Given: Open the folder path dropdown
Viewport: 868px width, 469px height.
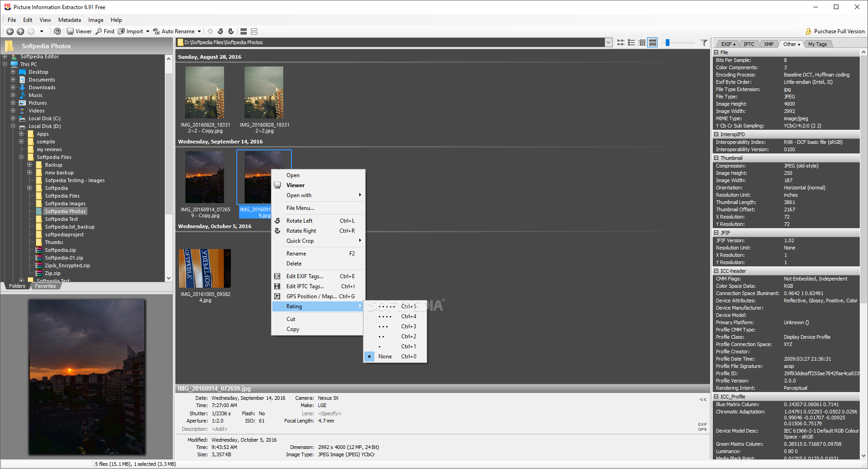Looking at the screenshot, I should pos(608,42).
